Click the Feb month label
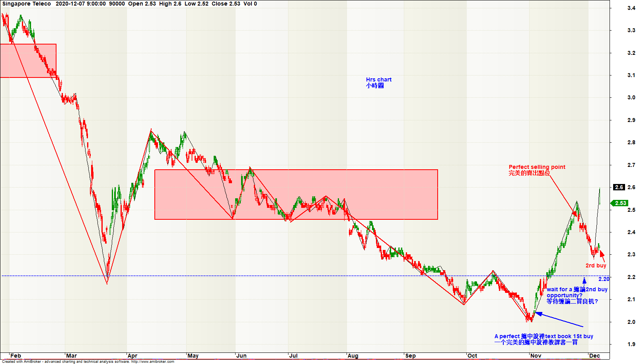The width and height of the screenshot is (637, 364). point(16,356)
